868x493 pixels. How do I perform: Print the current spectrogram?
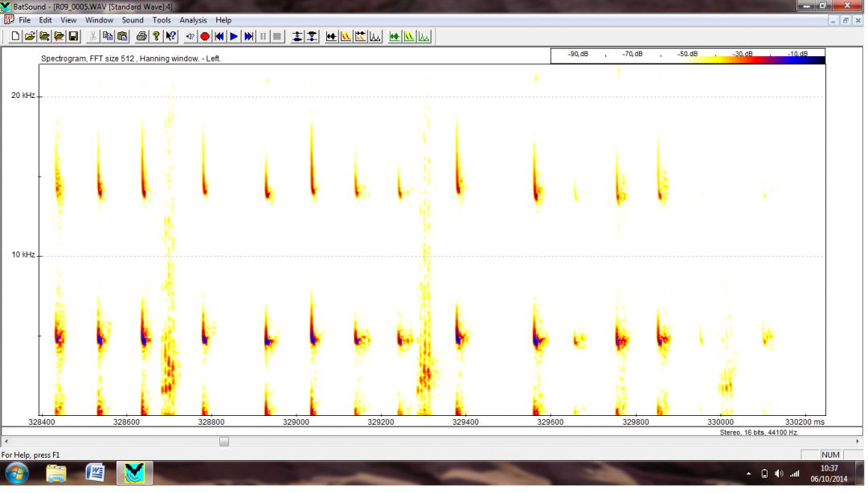142,36
